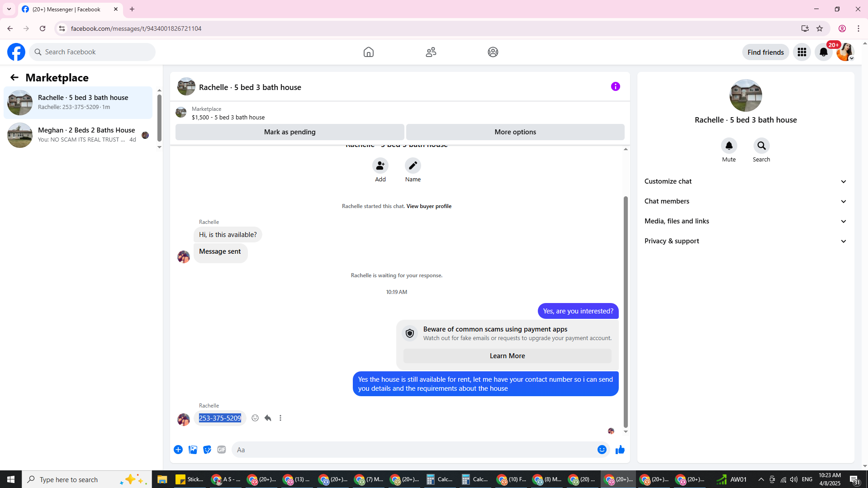Click the conversation list scrollbar

[159, 118]
